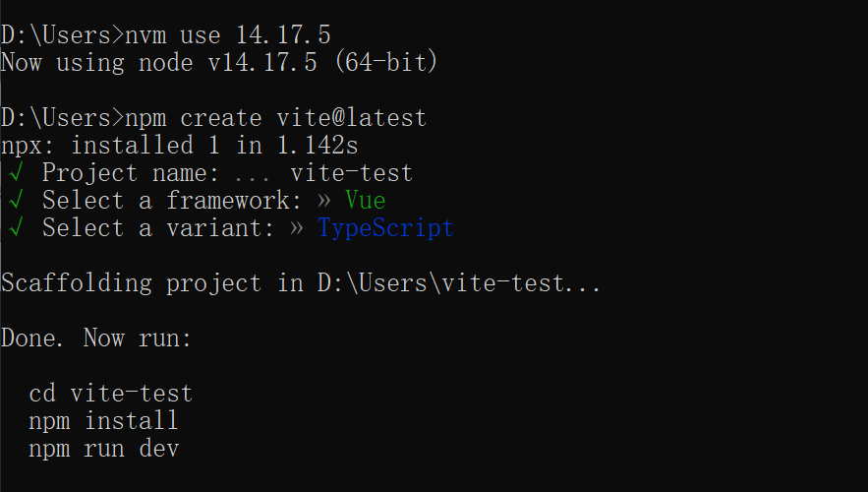Click the 'Now using node v14.17.5' output line
Viewport: 868px width, 492px height.
(x=219, y=63)
